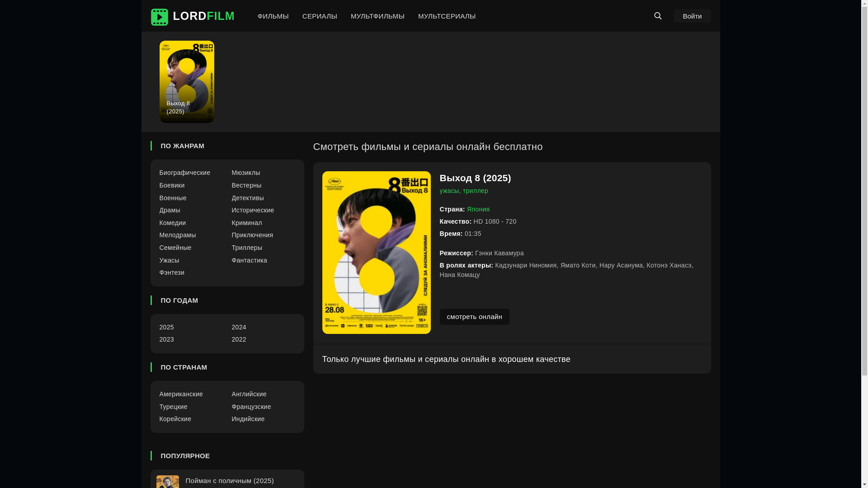The width and height of the screenshot is (868, 488).
Task: Select the Боевики genre
Action: tap(172, 185)
